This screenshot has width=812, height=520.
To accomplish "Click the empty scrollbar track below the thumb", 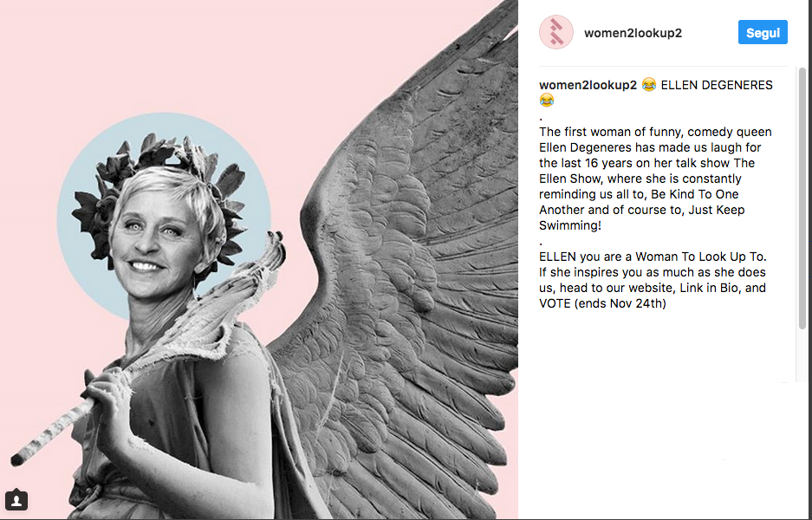I will coord(802,356).
